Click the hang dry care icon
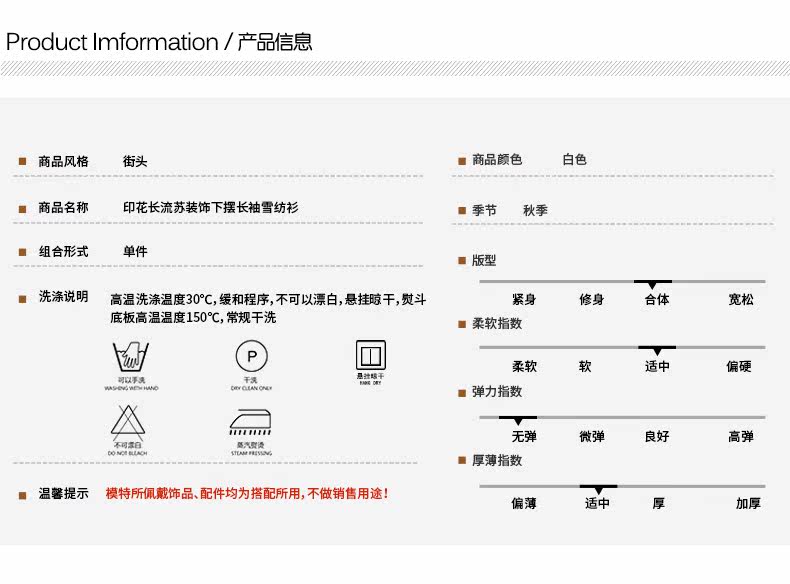The width and height of the screenshot is (790, 584). click(371, 355)
